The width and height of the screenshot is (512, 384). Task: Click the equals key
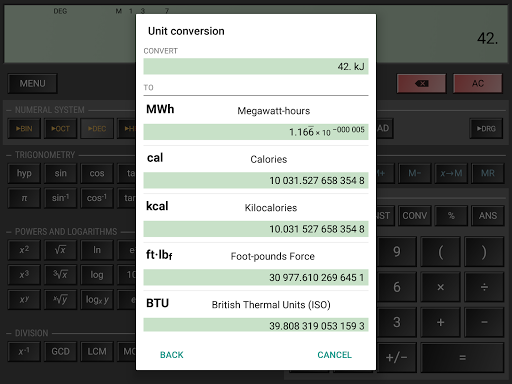[462, 358]
